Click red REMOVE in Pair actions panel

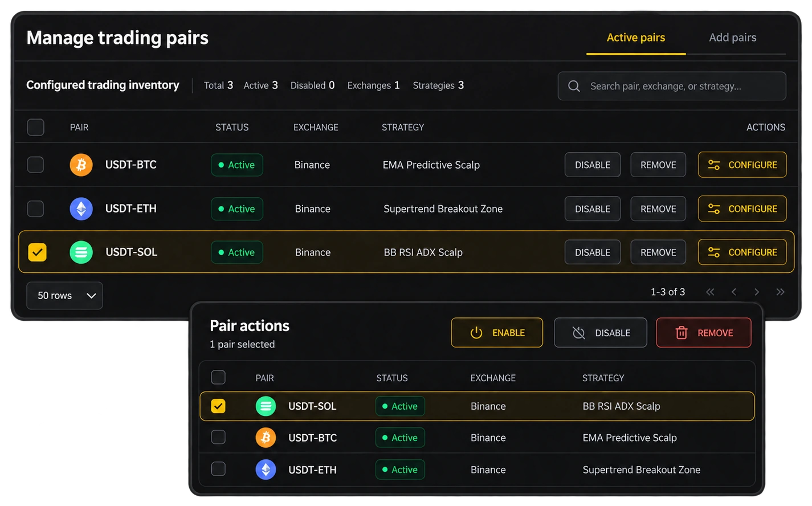coord(704,333)
